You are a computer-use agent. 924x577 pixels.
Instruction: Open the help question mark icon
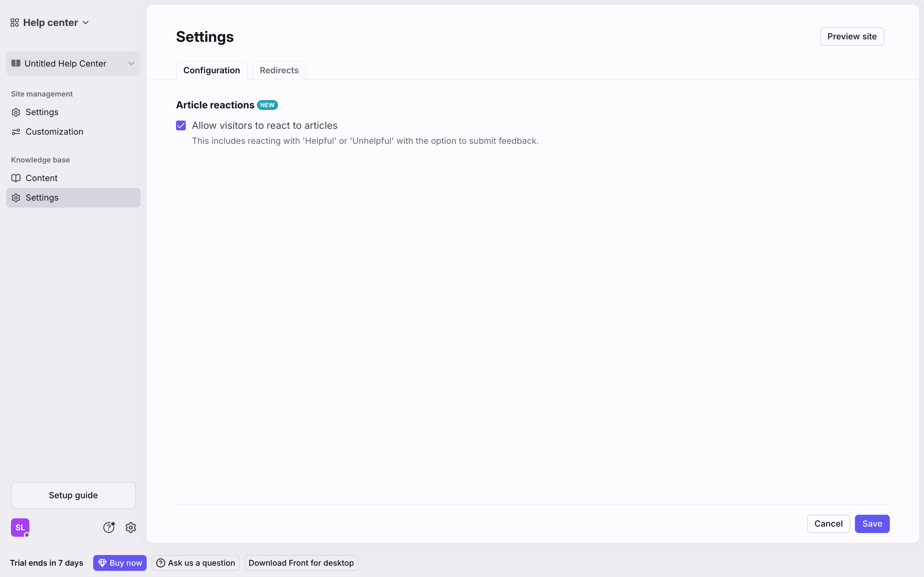[109, 528]
